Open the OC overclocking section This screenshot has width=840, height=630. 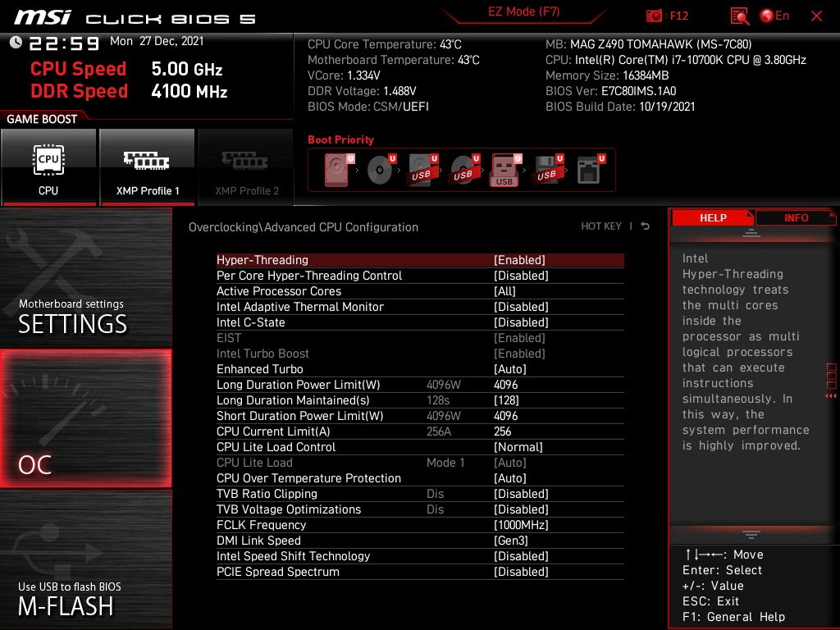pyautogui.click(x=86, y=418)
